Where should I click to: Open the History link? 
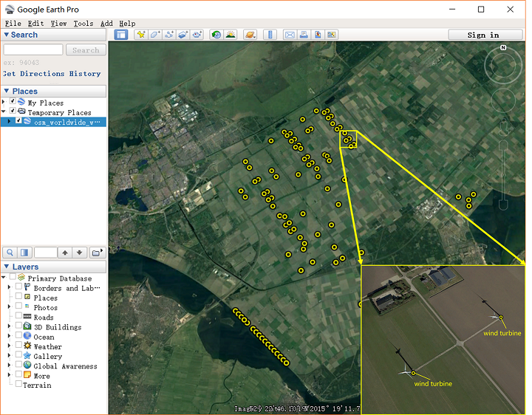point(85,74)
